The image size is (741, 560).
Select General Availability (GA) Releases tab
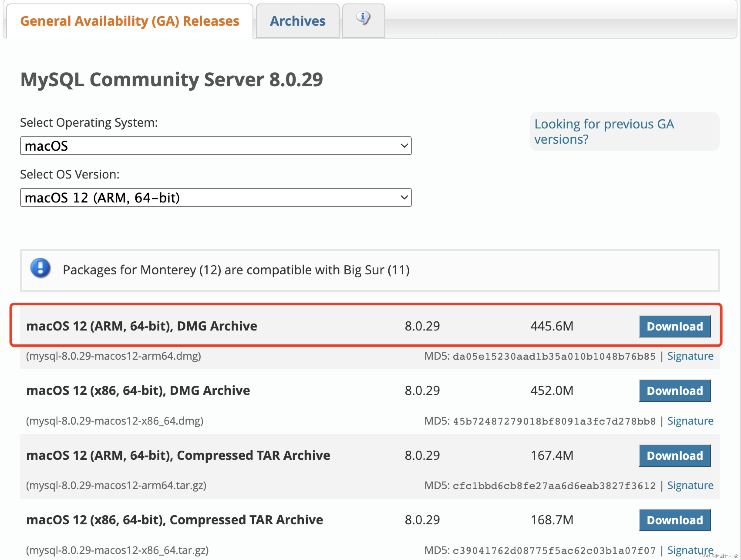[x=130, y=21]
